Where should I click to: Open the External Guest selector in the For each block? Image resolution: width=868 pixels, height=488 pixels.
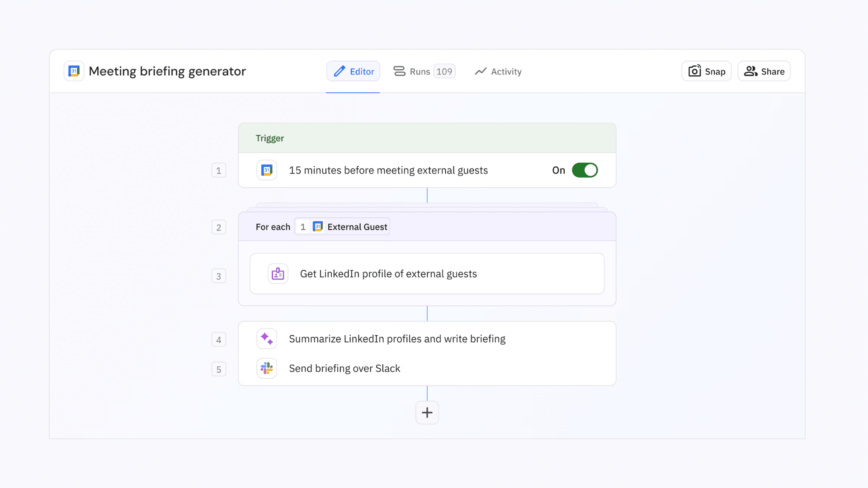point(357,226)
